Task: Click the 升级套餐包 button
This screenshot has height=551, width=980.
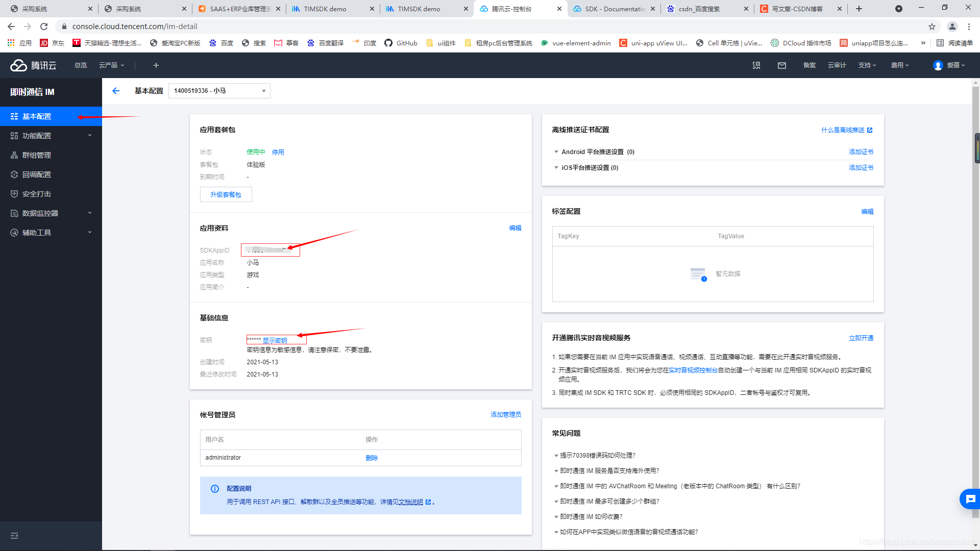Action: (226, 194)
